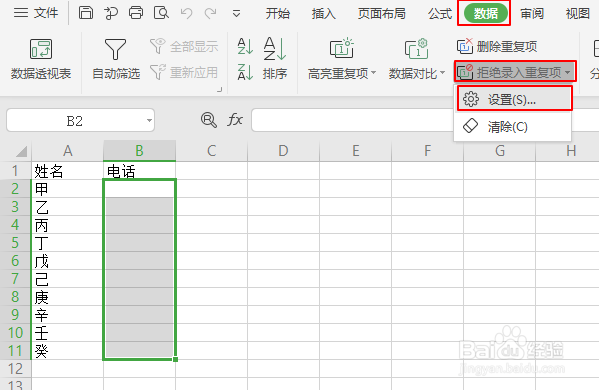Image resolution: width=599 pixels, height=390 pixels.
Task: Click 重新应用 button
Action: (184, 72)
